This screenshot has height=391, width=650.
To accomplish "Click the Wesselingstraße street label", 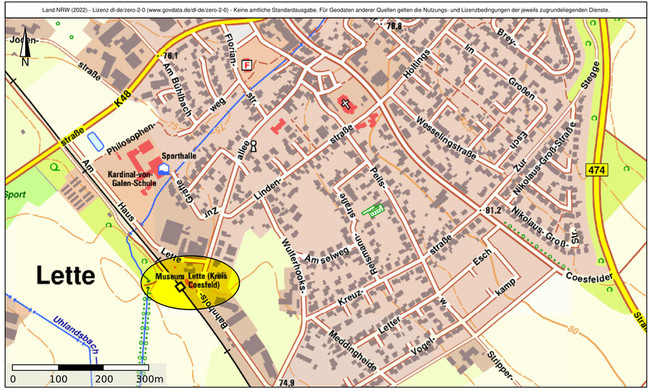I will pyautogui.click(x=446, y=138).
